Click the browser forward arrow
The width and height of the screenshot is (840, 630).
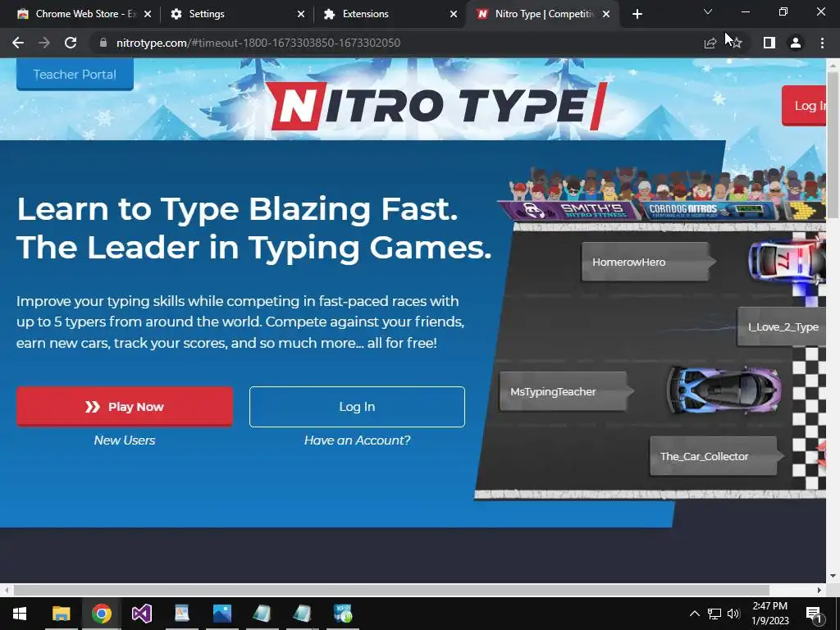click(44, 43)
